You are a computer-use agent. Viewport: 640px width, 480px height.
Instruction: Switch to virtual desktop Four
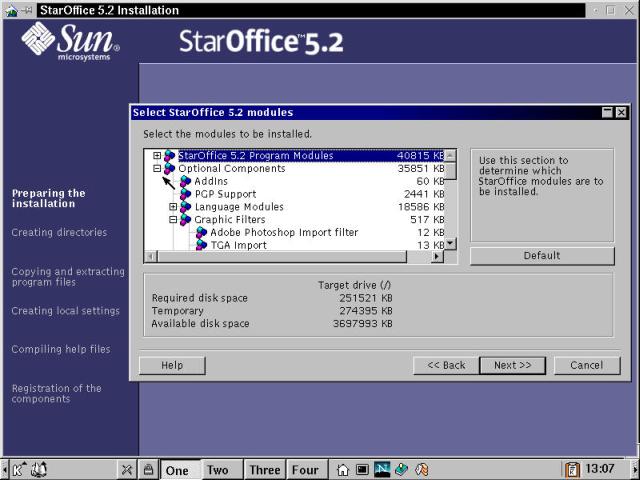point(305,470)
